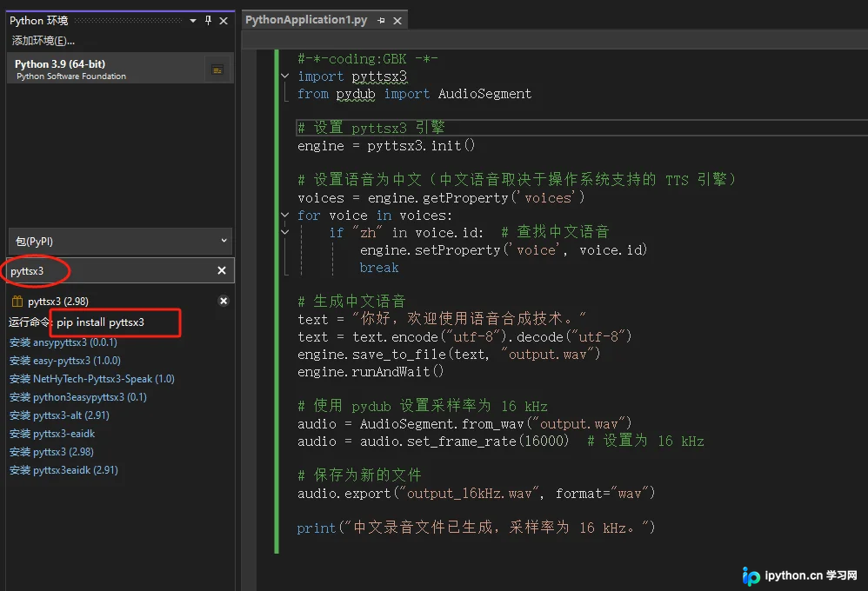Select the installed pyttsx3 (2.98) entry
The image size is (868, 591).
(x=58, y=301)
